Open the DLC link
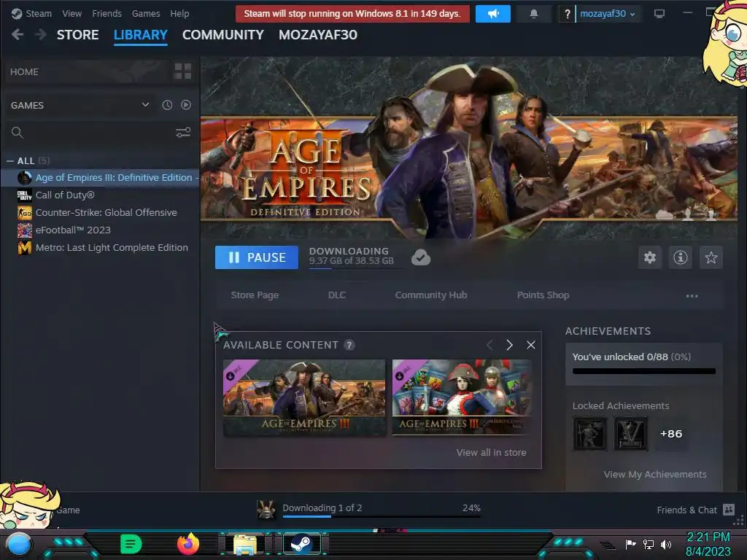Screen dimensions: 747x560 [x=337, y=295]
